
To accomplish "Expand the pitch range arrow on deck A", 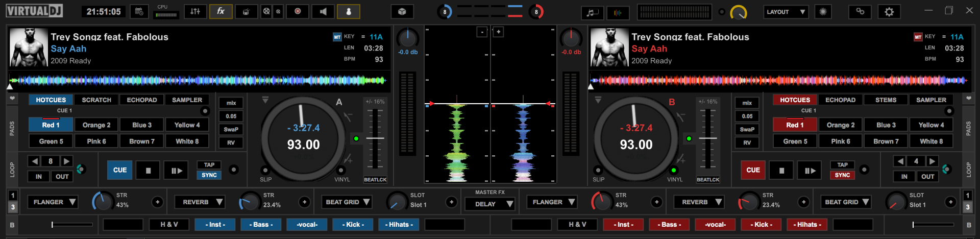I will (x=265, y=100).
